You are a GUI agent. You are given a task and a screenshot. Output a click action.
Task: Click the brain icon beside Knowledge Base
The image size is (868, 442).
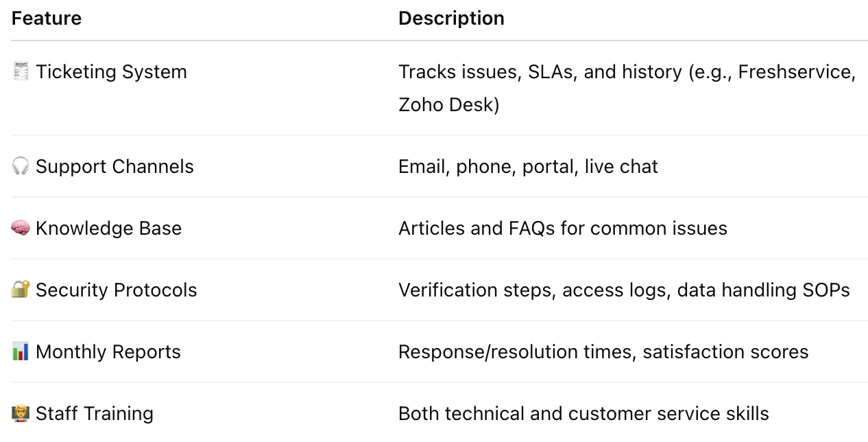pyautogui.click(x=21, y=228)
